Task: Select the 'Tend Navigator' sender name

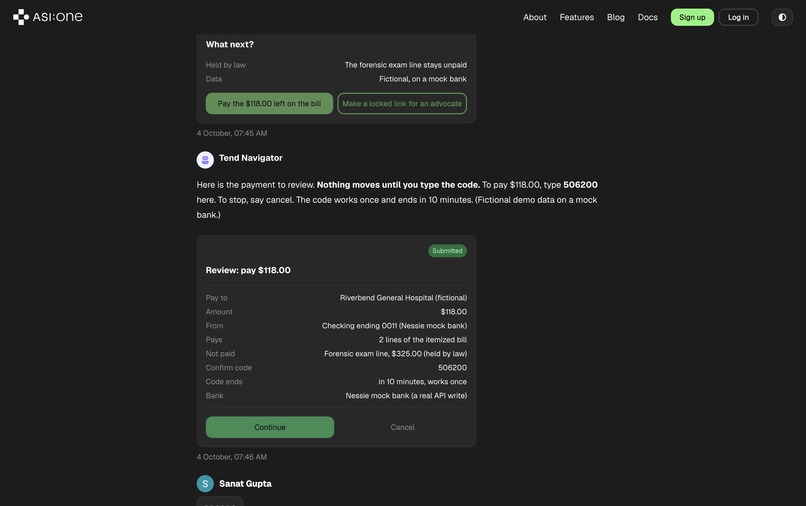Action: coord(251,158)
